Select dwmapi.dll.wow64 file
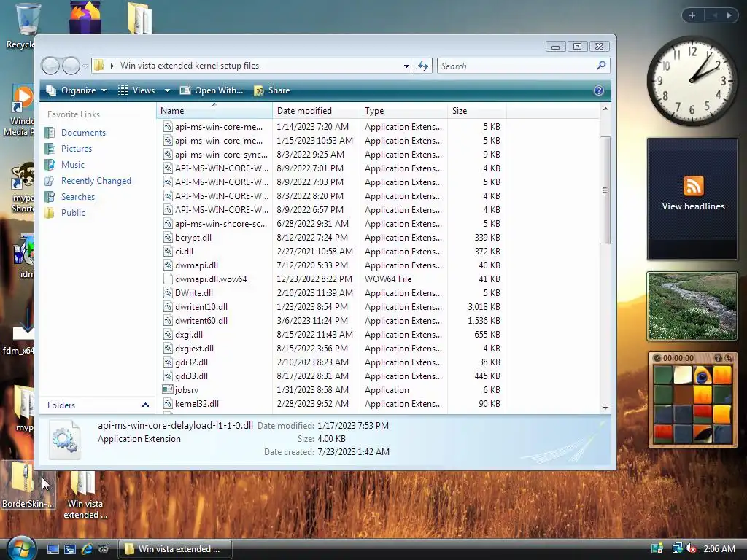 211,279
